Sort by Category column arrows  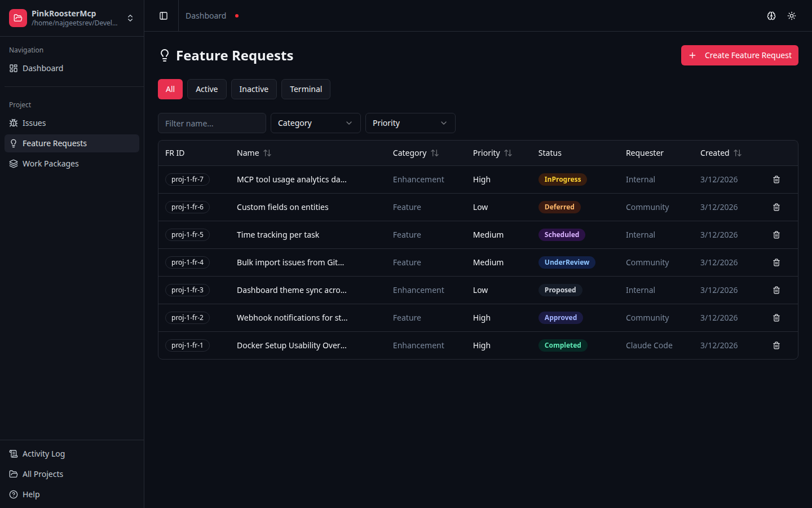tap(435, 153)
